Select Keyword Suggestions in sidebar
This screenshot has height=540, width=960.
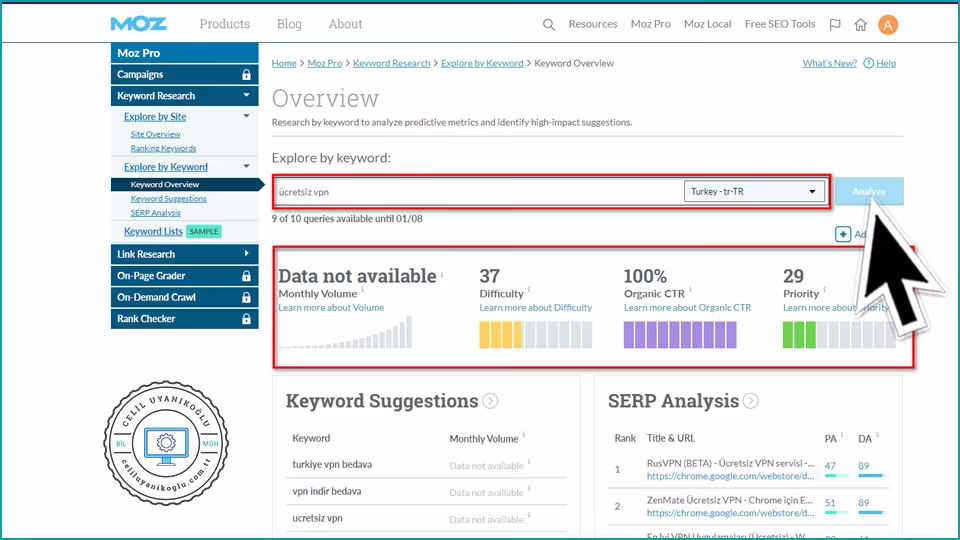tap(168, 199)
